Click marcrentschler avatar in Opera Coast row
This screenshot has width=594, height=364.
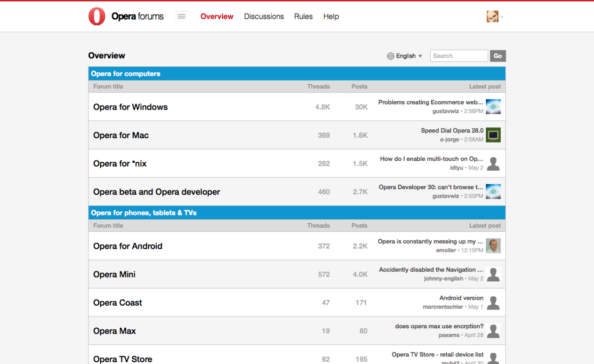pos(493,302)
